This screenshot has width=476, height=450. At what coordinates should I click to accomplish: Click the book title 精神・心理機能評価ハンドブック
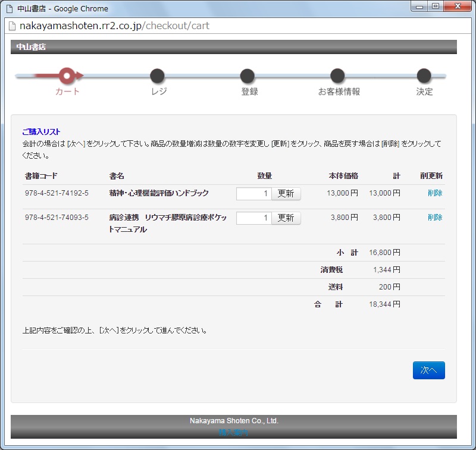click(156, 193)
